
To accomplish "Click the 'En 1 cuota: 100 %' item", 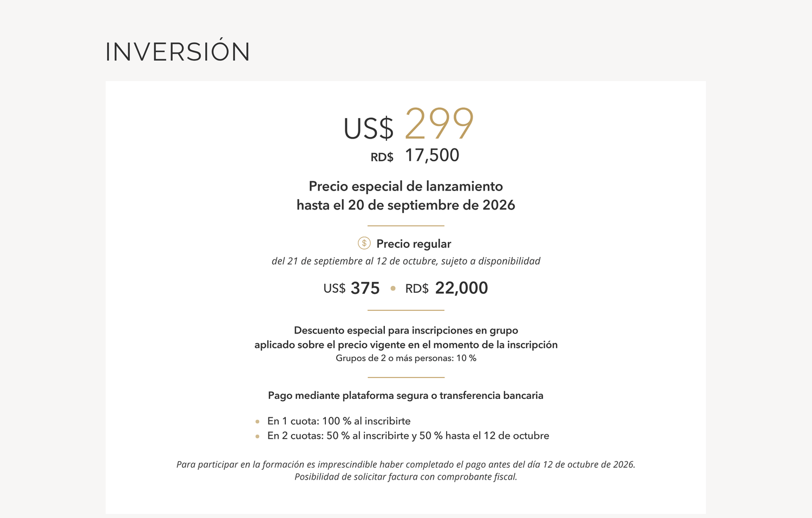I will (339, 421).
